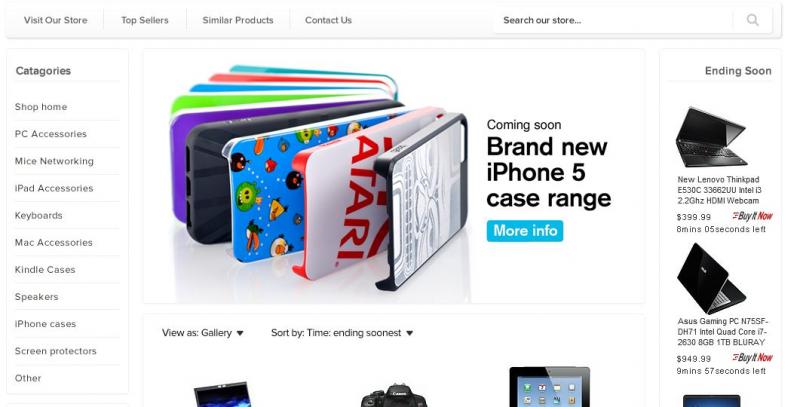800x407 pixels.
Task: Select the iPad product image
Action: pyautogui.click(x=549, y=387)
